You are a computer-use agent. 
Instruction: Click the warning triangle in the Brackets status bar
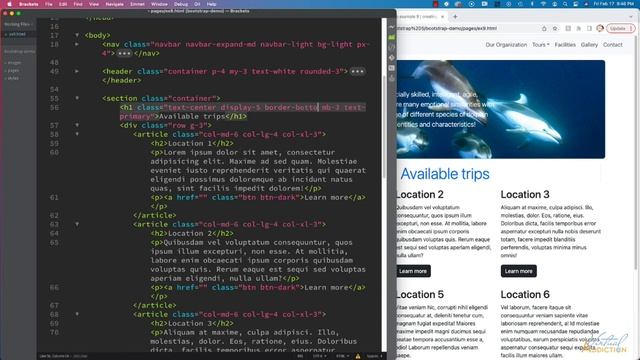(x=358, y=356)
